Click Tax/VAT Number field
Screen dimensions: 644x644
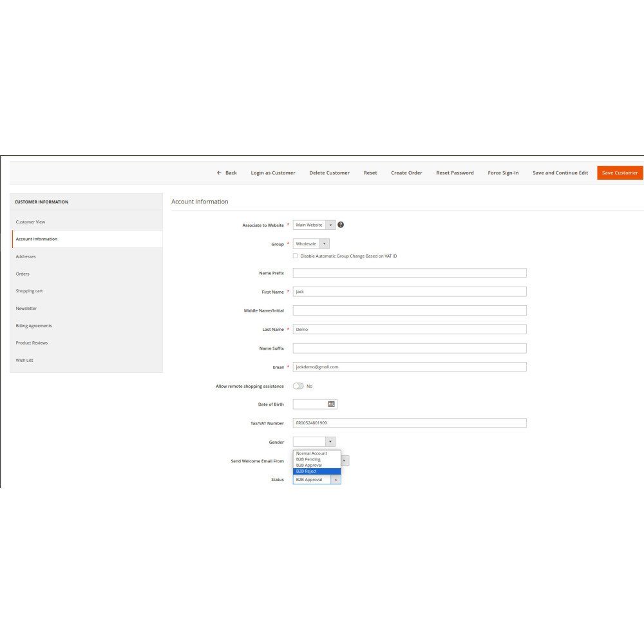(410, 423)
